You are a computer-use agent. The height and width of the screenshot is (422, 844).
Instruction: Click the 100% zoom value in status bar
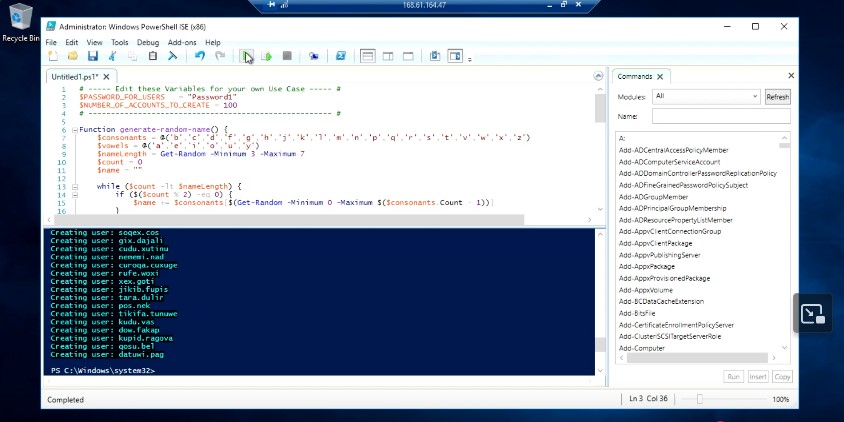(780, 399)
